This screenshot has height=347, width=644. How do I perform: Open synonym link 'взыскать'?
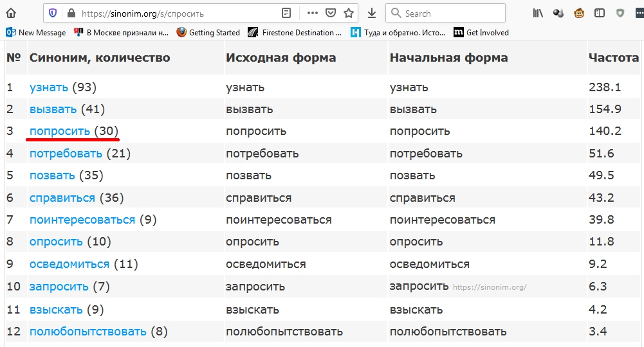pos(56,309)
